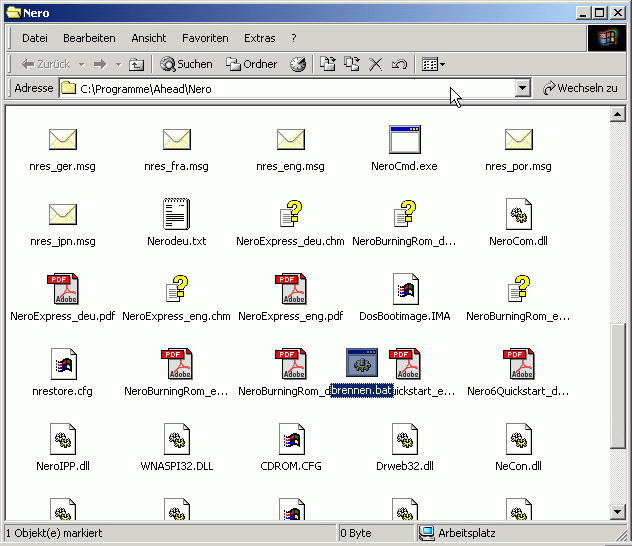Viewport: 632px width, 546px height.
Task: Go up one folder level icon
Action: click(x=136, y=64)
